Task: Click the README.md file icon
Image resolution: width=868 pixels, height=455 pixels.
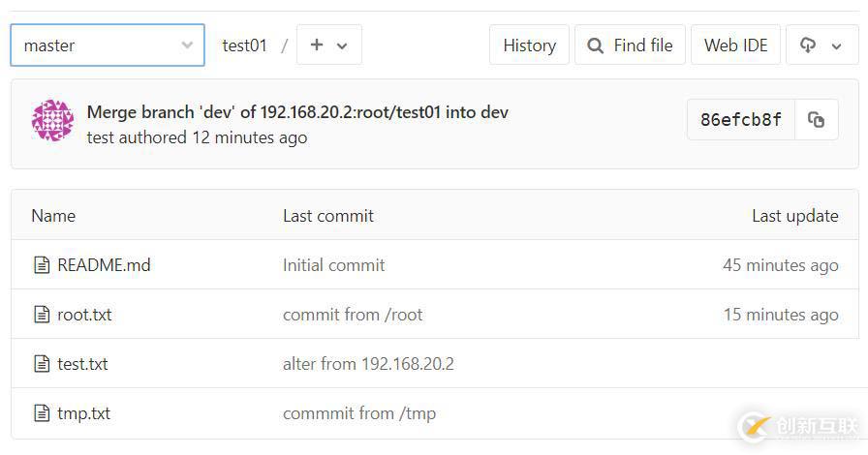Action: click(42, 265)
